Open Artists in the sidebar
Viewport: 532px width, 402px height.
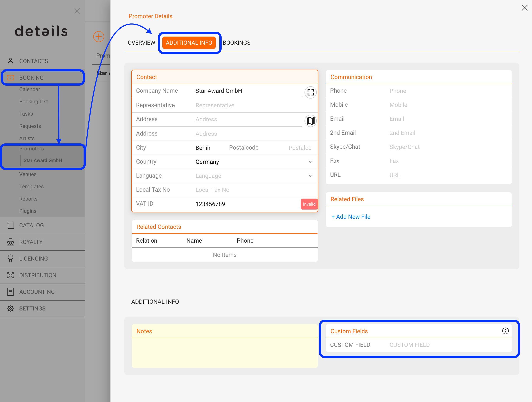(27, 138)
